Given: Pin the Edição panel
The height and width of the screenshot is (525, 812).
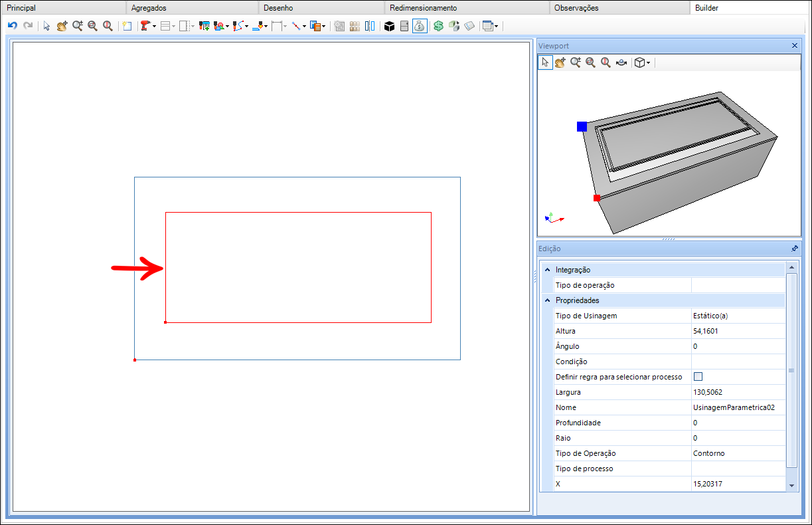Looking at the screenshot, I should (x=795, y=249).
